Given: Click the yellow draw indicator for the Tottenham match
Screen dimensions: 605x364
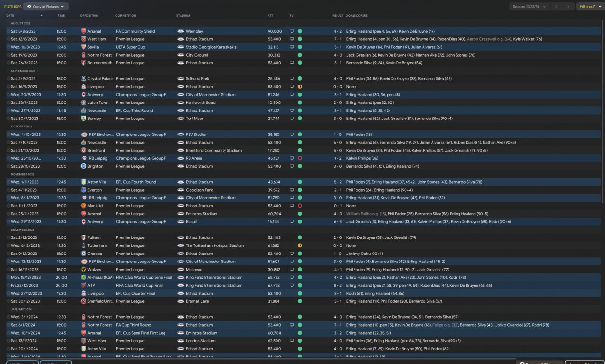Looking at the screenshot, I should [300, 245].
